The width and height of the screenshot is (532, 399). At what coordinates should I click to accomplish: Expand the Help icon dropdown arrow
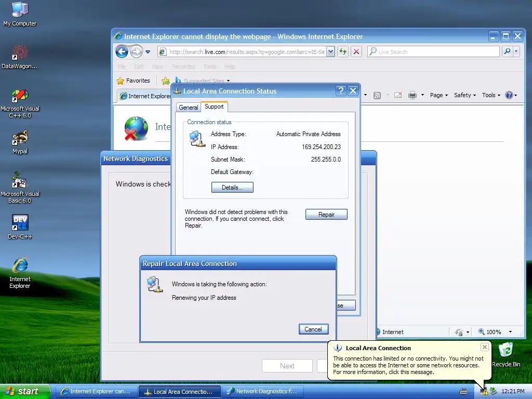516,96
